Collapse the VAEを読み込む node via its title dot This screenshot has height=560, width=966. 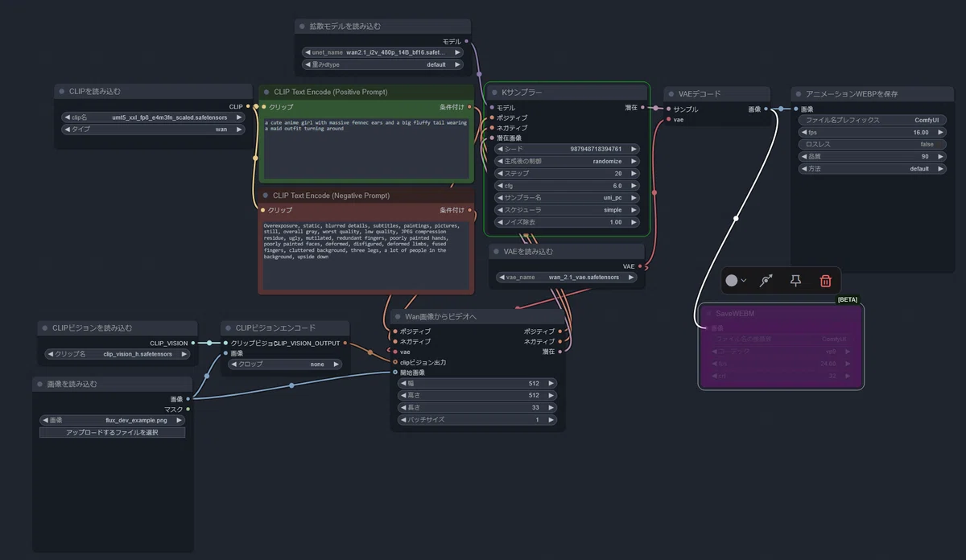pyautogui.click(x=497, y=252)
